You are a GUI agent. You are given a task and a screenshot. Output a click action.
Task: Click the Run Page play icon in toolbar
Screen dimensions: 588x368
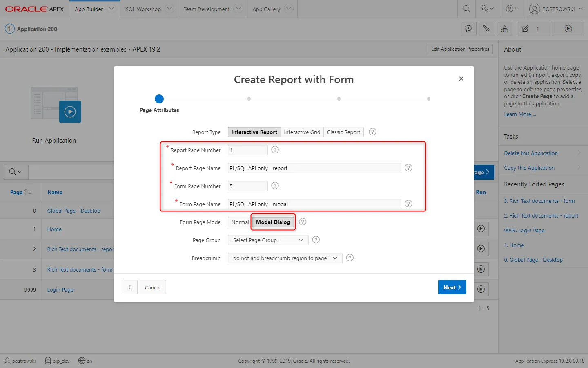click(568, 29)
